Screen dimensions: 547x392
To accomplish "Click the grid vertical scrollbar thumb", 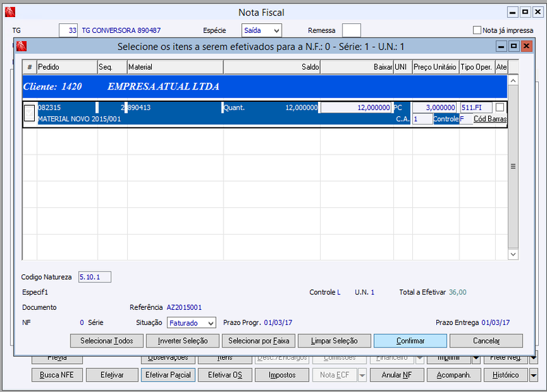I will click(513, 166).
